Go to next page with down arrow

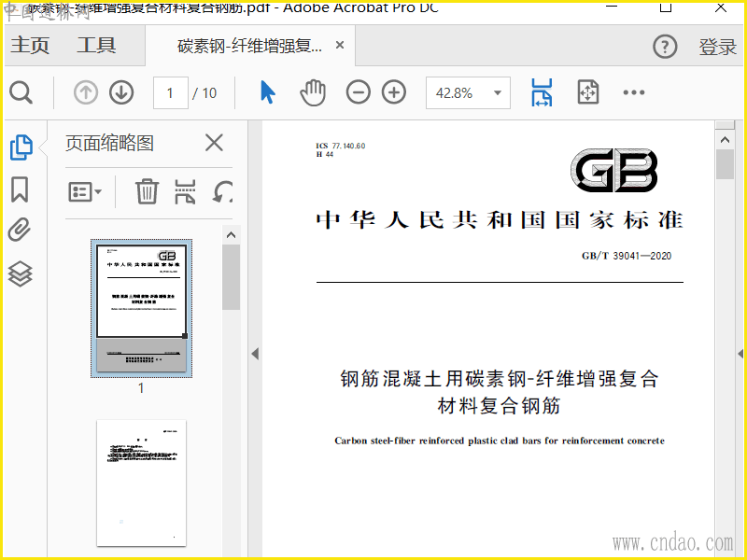(121, 92)
